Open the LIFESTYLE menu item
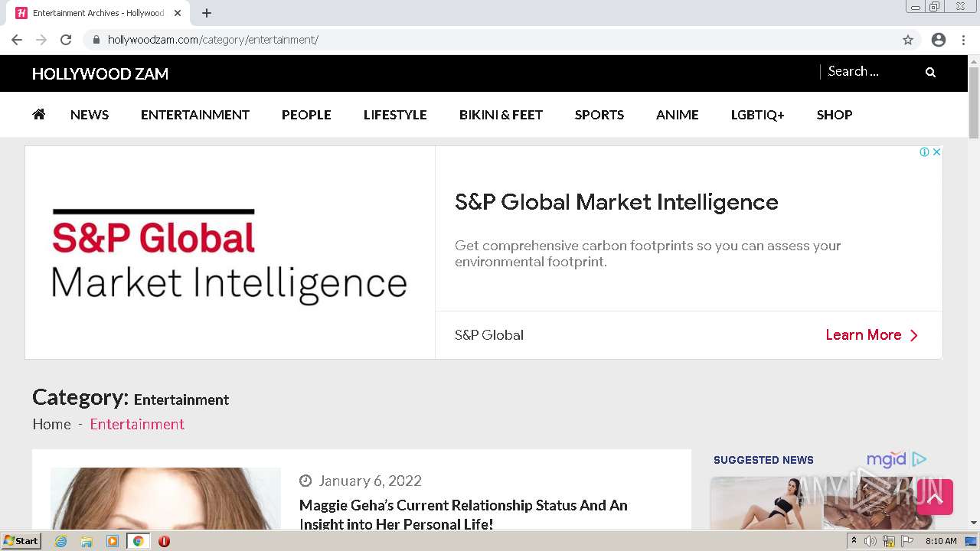 [x=395, y=115]
